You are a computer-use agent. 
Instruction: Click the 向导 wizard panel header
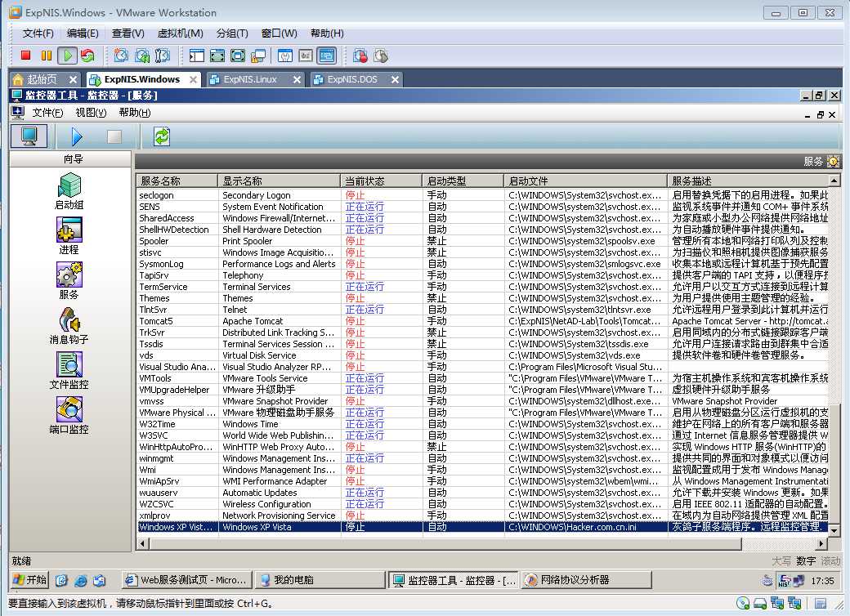[71, 158]
